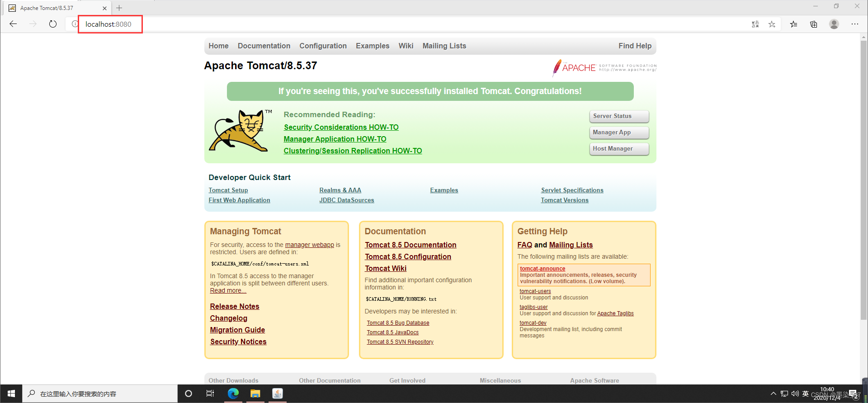The width and height of the screenshot is (868, 403).
Task: Open Manager Application HOW-TO link
Action: coord(335,139)
